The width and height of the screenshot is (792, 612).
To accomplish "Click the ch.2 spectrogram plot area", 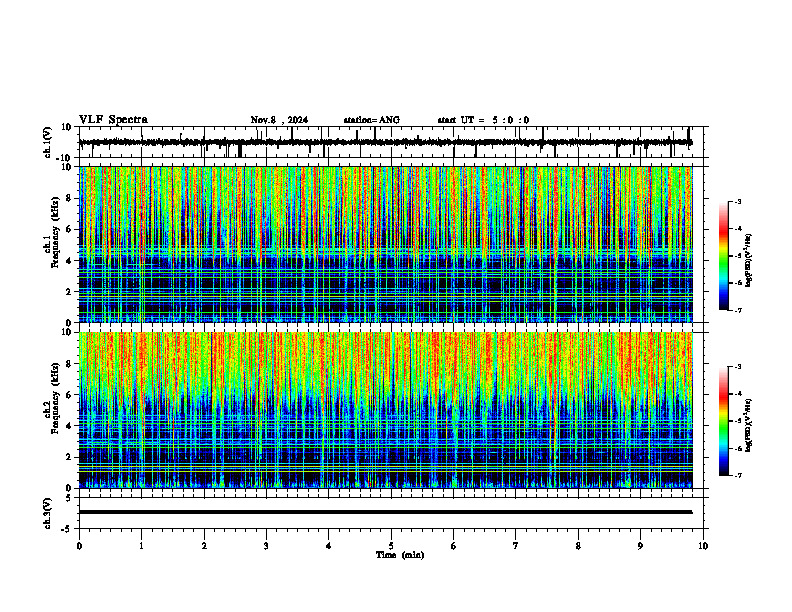I will click(x=385, y=410).
